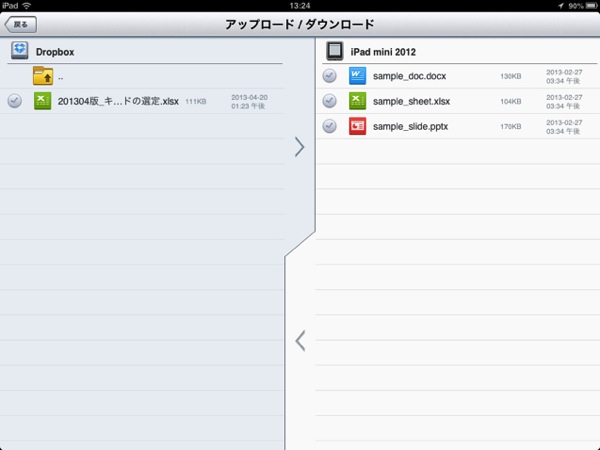Image resolution: width=600 pixels, height=450 pixels.
Task: Open file 201304版_キ…ドの選定.xlsx
Action: (118, 101)
